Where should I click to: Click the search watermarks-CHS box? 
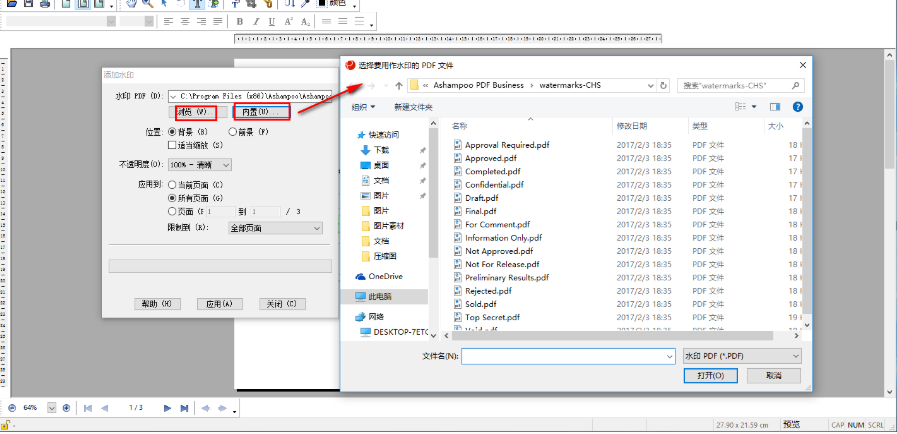point(741,86)
